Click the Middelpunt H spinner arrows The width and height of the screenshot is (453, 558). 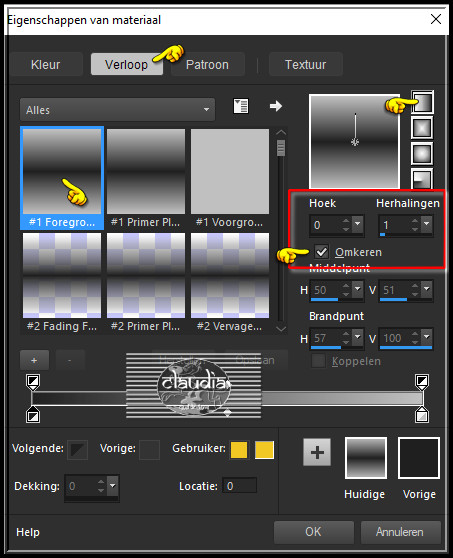click(x=346, y=289)
